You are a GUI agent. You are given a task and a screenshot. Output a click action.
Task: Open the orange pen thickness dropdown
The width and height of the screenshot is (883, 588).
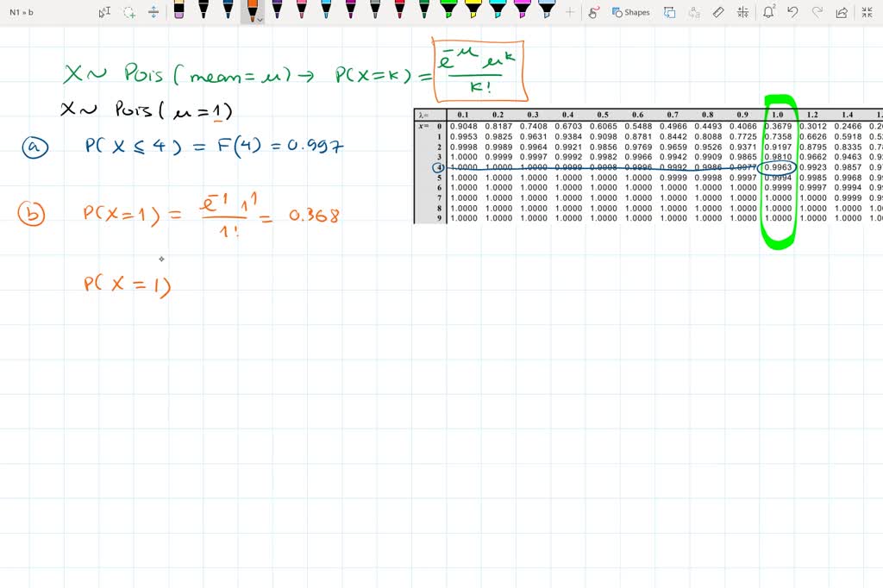pos(260,19)
